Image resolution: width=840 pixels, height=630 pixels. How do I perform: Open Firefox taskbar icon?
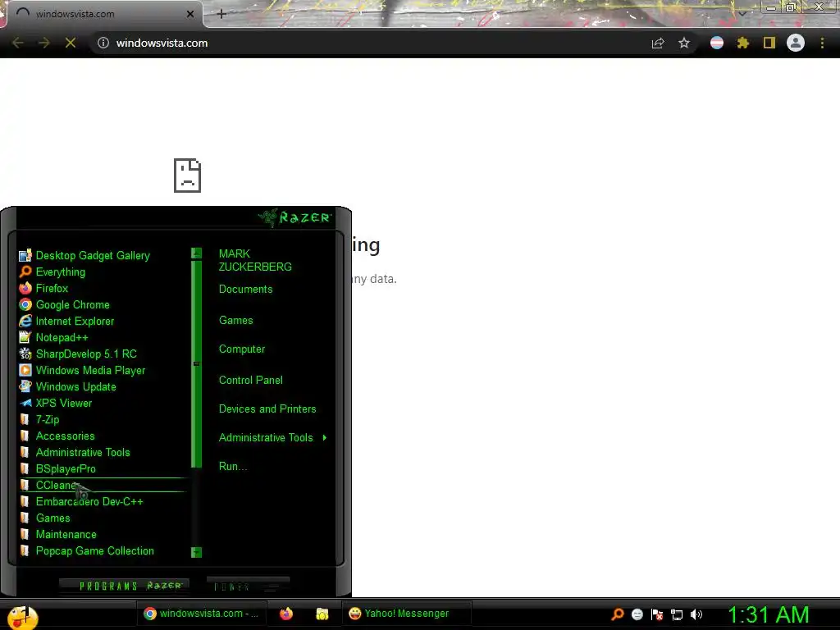(286, 614)
